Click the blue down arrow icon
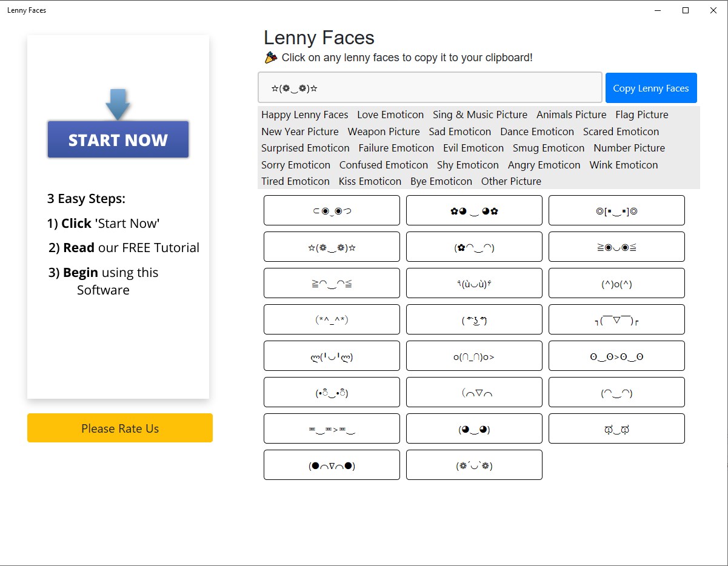Screen dimensions: 728x566 pos(118,104)
